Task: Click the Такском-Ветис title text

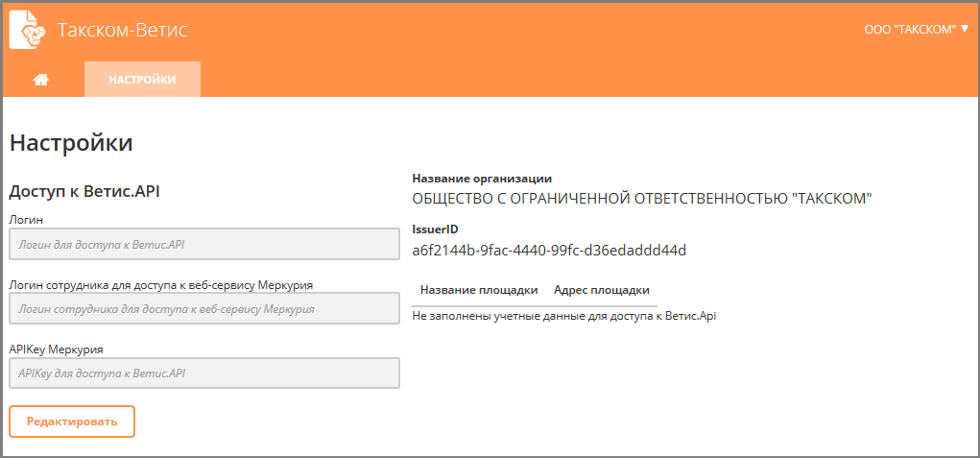Action: pos(123,30)
